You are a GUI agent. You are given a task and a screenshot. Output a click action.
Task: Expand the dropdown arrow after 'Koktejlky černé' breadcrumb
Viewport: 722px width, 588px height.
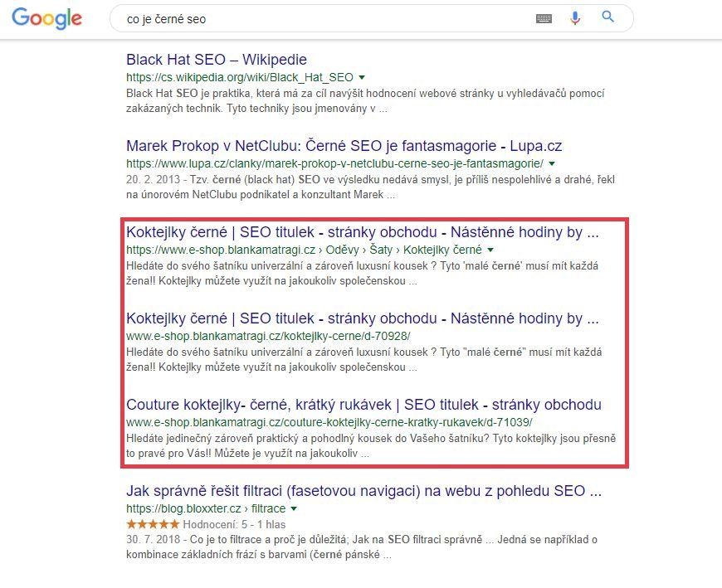click(x=490, y=250)
